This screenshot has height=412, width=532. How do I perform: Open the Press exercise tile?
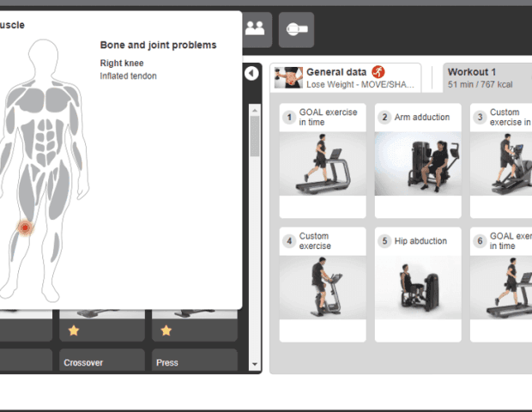(x=195, y=360)
